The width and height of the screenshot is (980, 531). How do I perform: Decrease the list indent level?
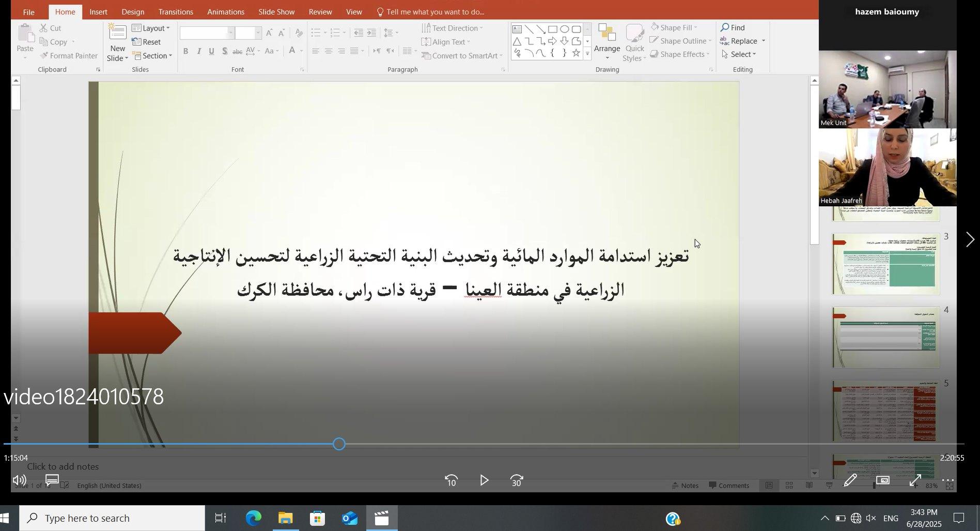359,33
